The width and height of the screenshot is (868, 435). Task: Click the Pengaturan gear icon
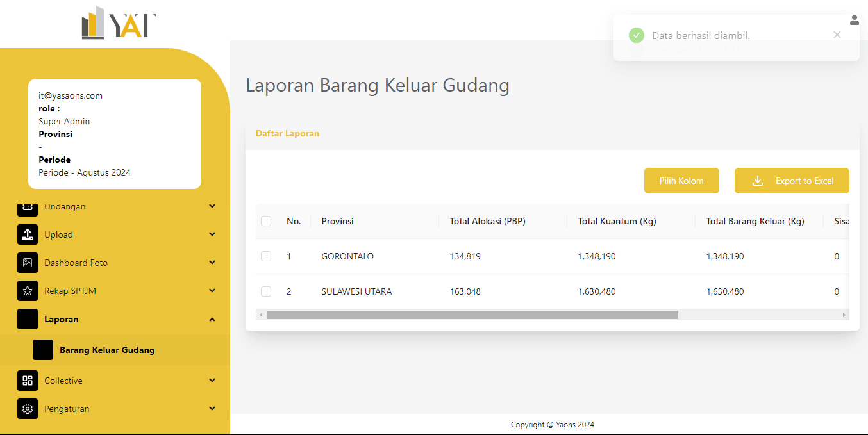pyautogui.click(x=28, y=409)
